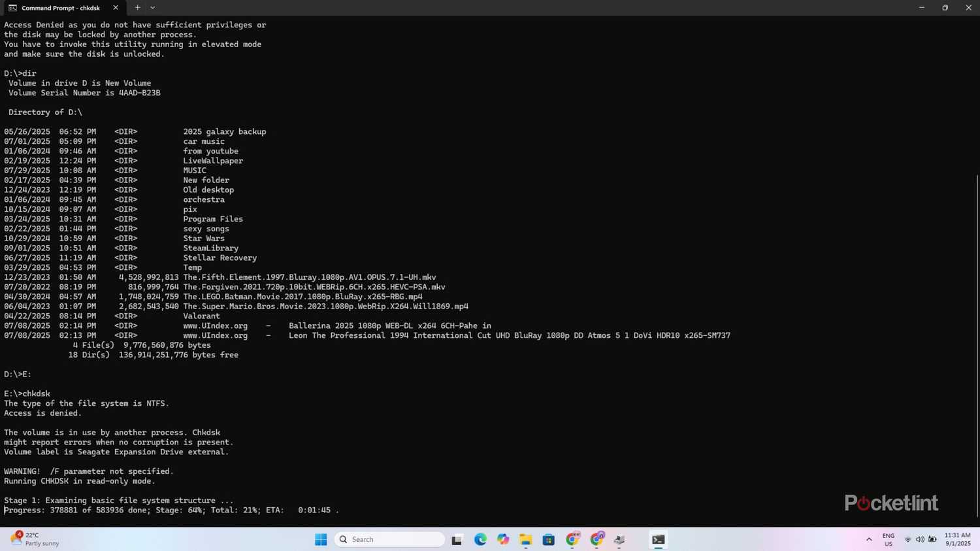Open the Wi-Fi network quick settings
The width and height of the screenshot is (980, 551).
907,539
